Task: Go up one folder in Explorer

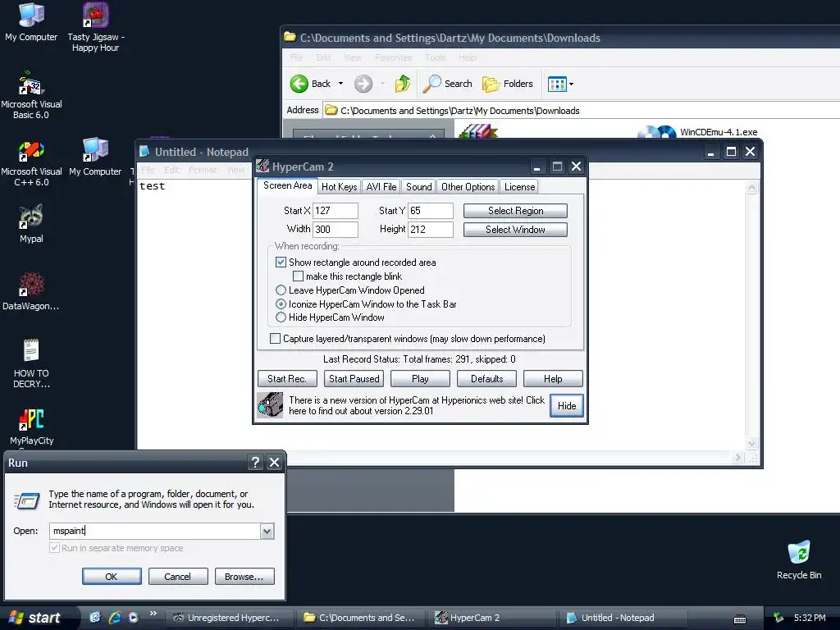Action: (402, 84)
